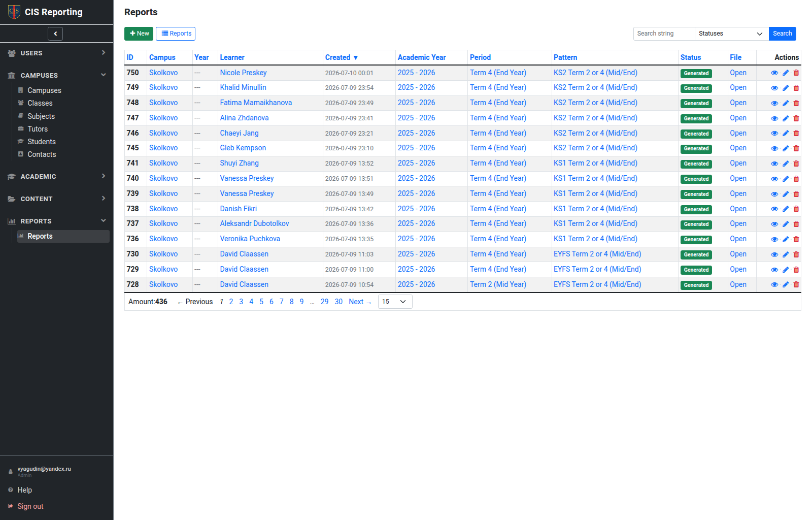Delete report 750's neighbor 749 trash icon

(796, 88)
